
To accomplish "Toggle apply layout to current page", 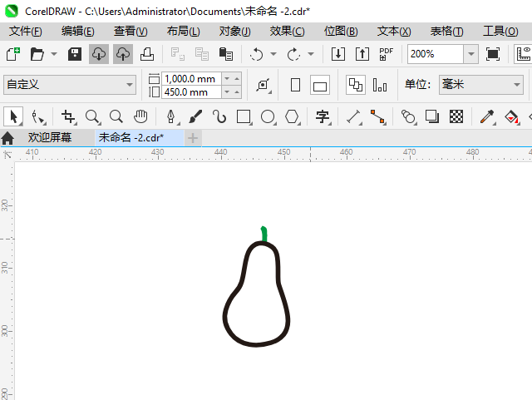I will point(380,85).
